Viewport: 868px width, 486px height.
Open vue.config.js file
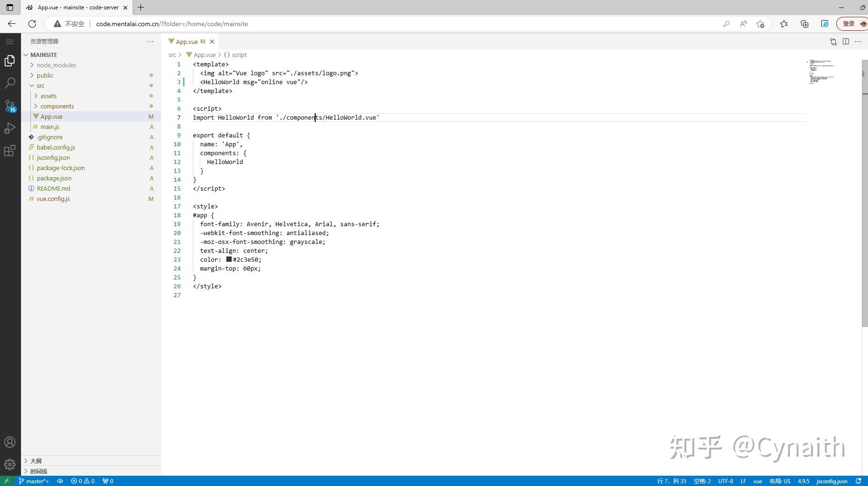pyautogui.click(x=91, y=199)
